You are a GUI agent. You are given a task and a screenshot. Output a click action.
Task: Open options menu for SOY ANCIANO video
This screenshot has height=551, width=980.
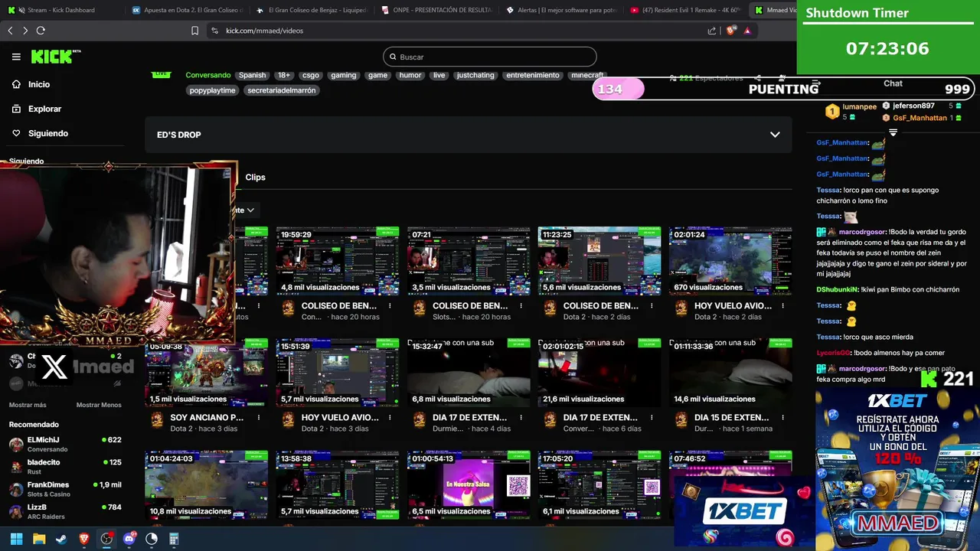pos(259,417)
